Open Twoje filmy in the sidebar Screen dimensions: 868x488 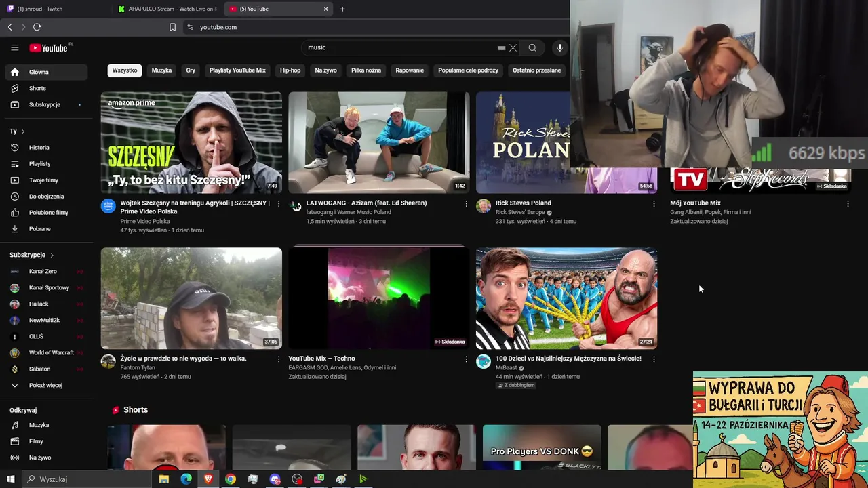tap(46, 180)
